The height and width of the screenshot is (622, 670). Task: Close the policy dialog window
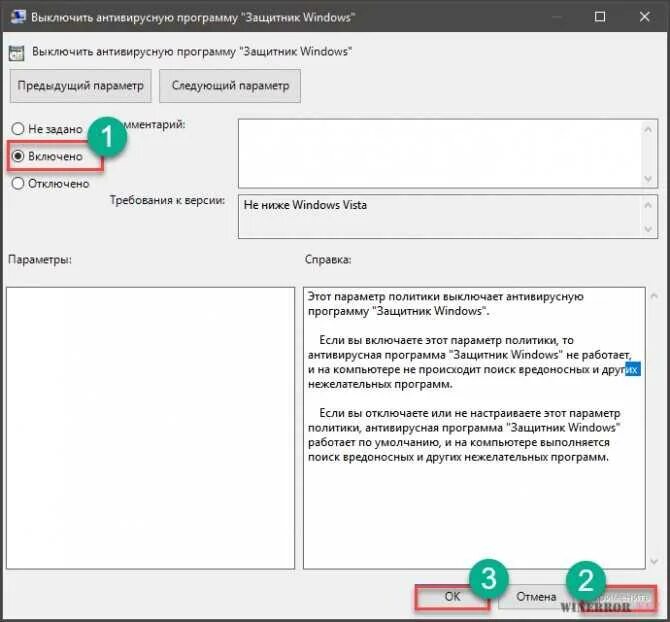[x=644, y=17]
